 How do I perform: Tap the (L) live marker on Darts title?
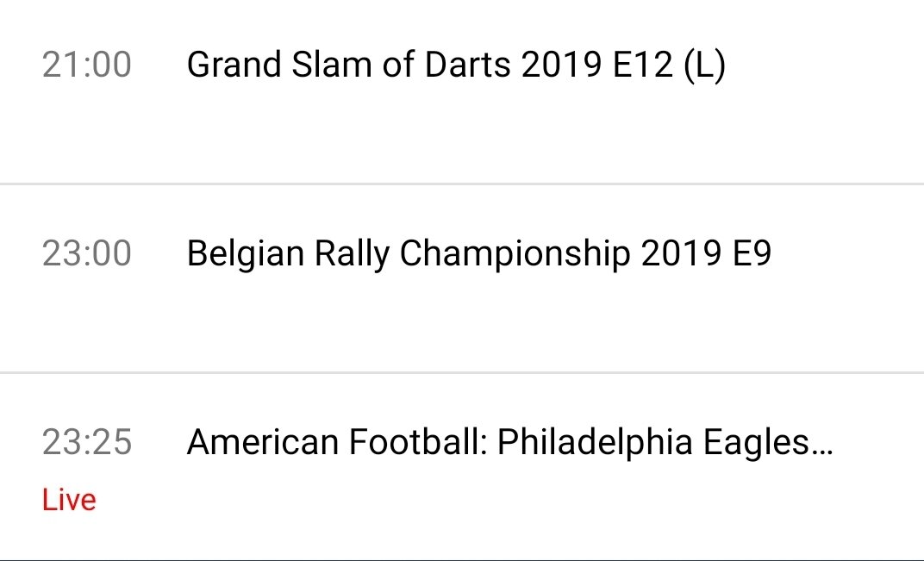[704, 65]
